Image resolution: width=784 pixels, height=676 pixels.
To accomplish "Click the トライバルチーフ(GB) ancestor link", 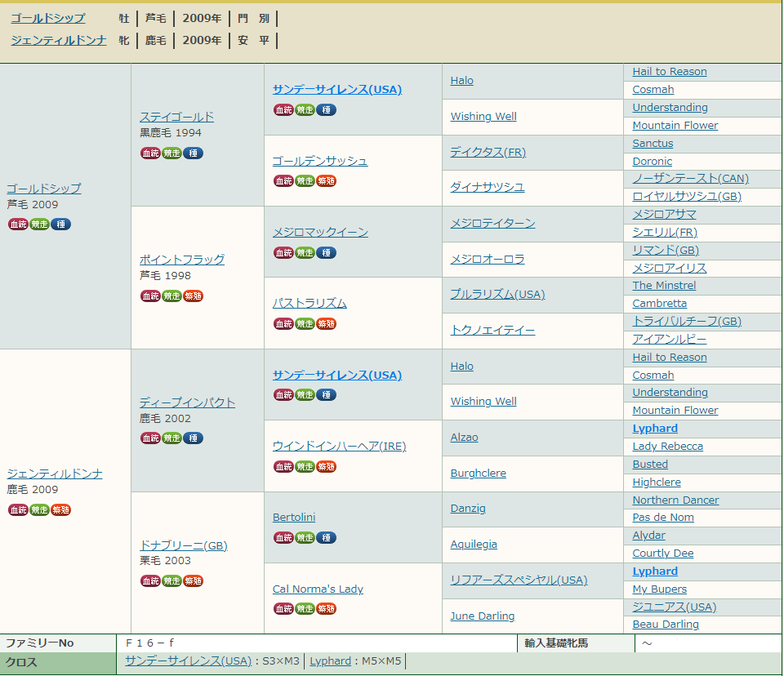I will coord(686,321).
